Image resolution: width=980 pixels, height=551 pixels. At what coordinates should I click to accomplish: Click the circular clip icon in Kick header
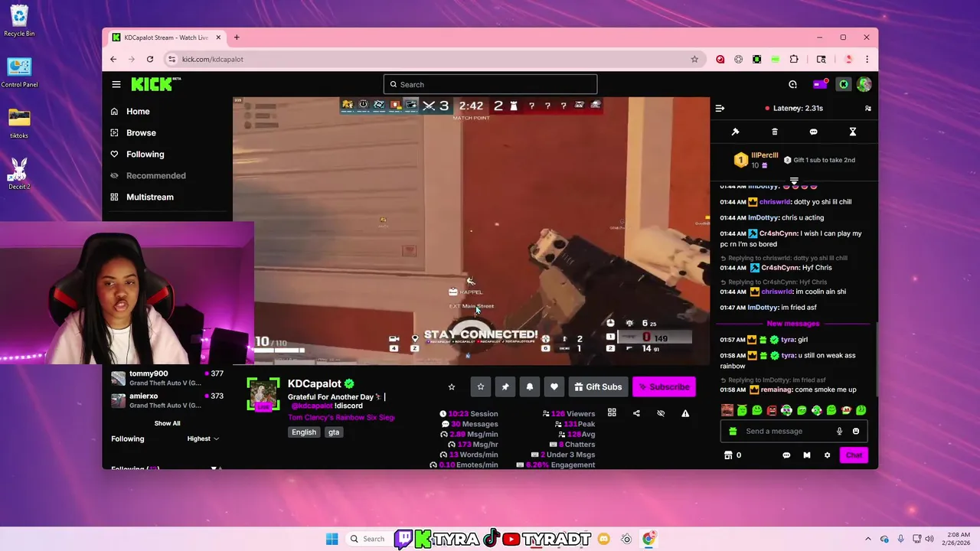click(792, 84)
